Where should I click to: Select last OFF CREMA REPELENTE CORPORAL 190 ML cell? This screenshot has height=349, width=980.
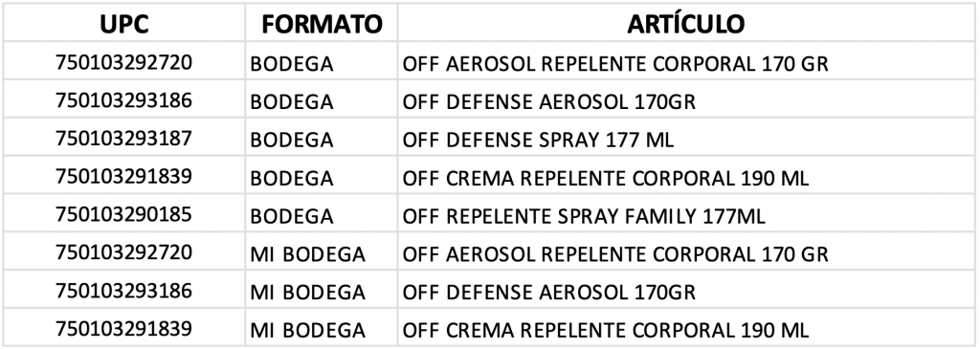[686, 328]
